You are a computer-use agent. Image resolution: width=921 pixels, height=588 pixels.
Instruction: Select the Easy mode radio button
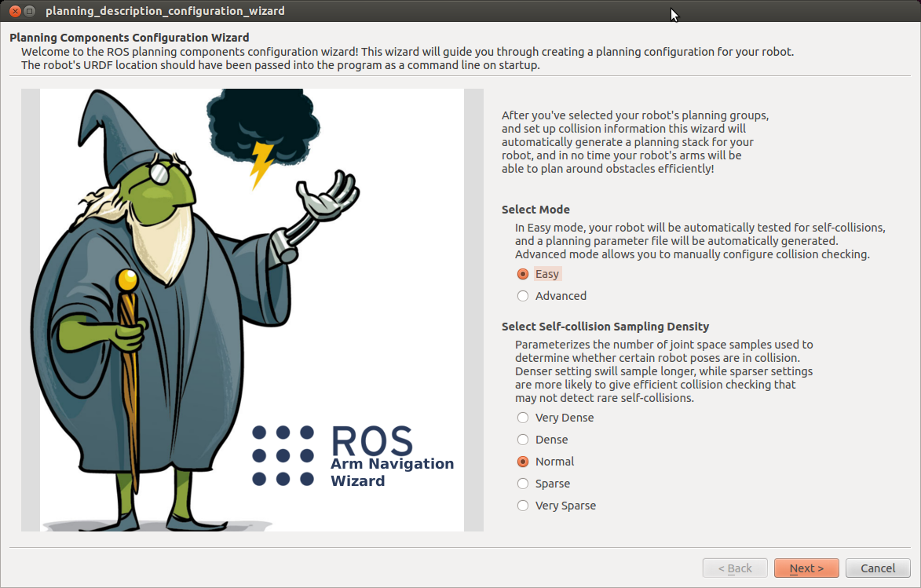[x=523, y=274]
